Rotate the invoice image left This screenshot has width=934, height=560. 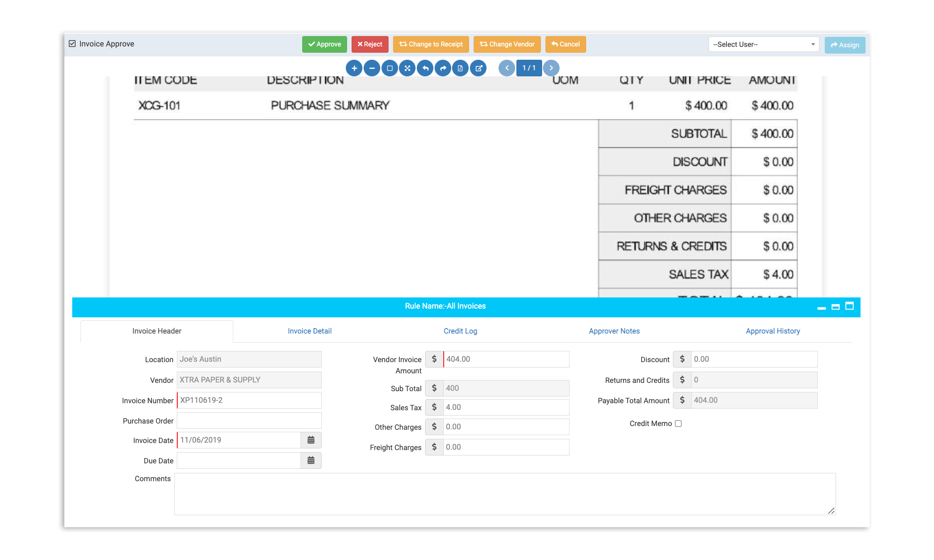click(425, 68)
